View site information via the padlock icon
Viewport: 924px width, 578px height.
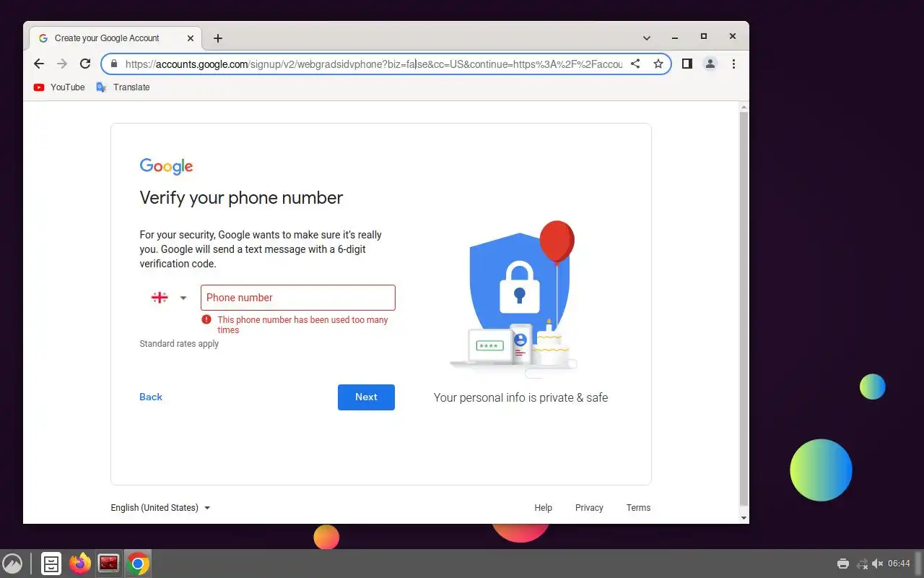[114, 64]
